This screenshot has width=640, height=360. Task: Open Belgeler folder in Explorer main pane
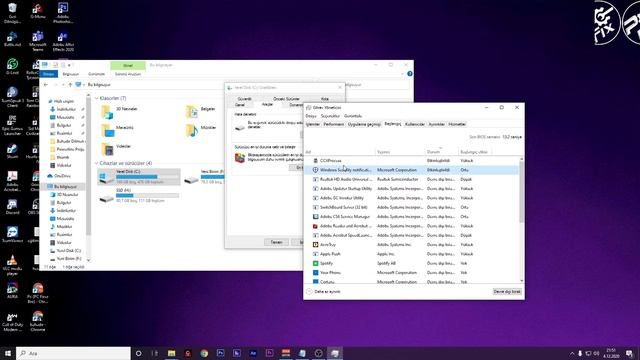(x=200, y=111)
